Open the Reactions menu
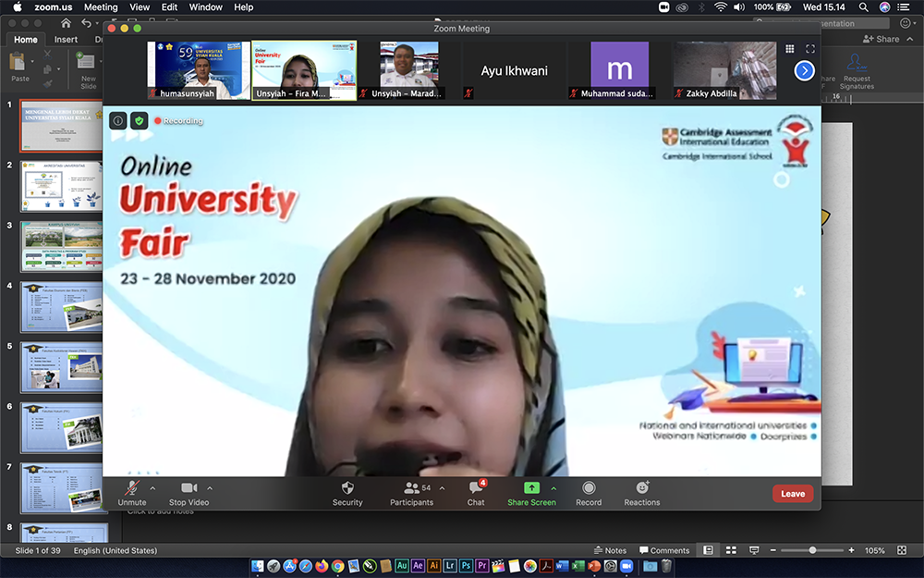The width and height of the screenshot is (924, 578). 641,493
